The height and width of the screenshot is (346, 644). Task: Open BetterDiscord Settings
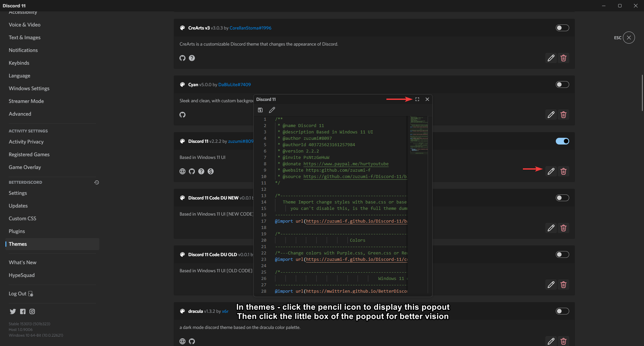coord(52,193)
